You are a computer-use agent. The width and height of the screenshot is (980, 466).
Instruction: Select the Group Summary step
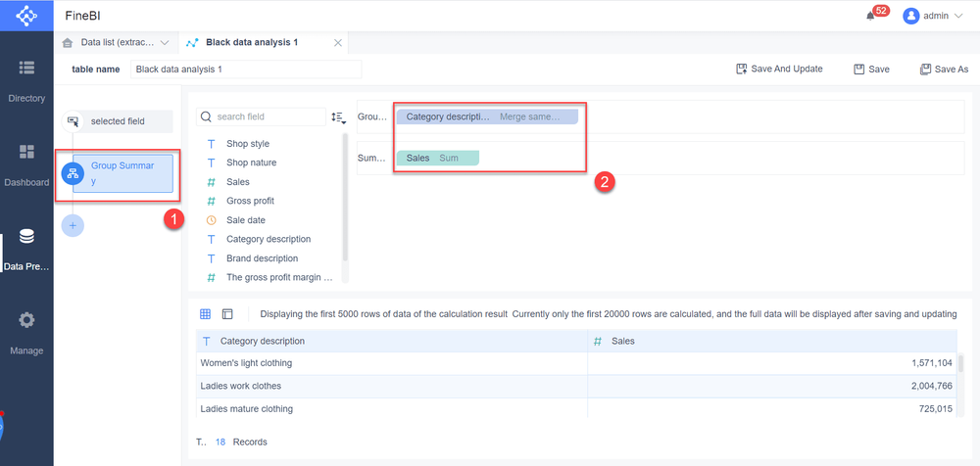click(x=122, y=173)
